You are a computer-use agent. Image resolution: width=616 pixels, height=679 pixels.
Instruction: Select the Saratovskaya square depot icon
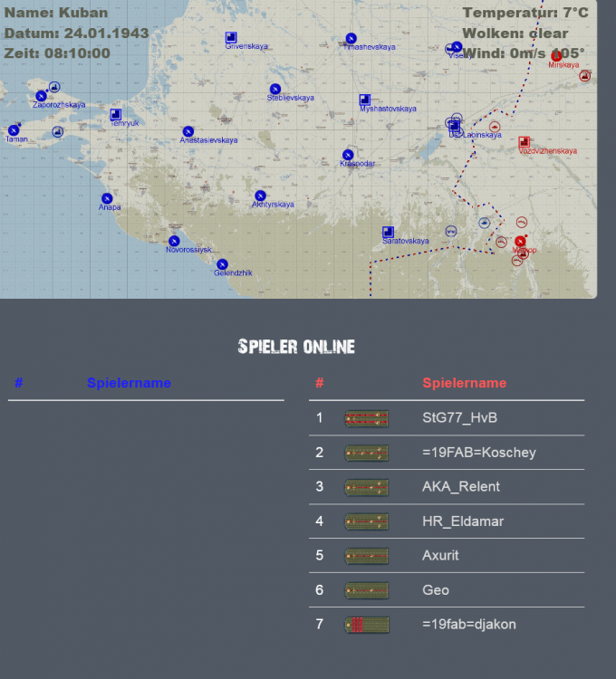(x=388, y=232)
